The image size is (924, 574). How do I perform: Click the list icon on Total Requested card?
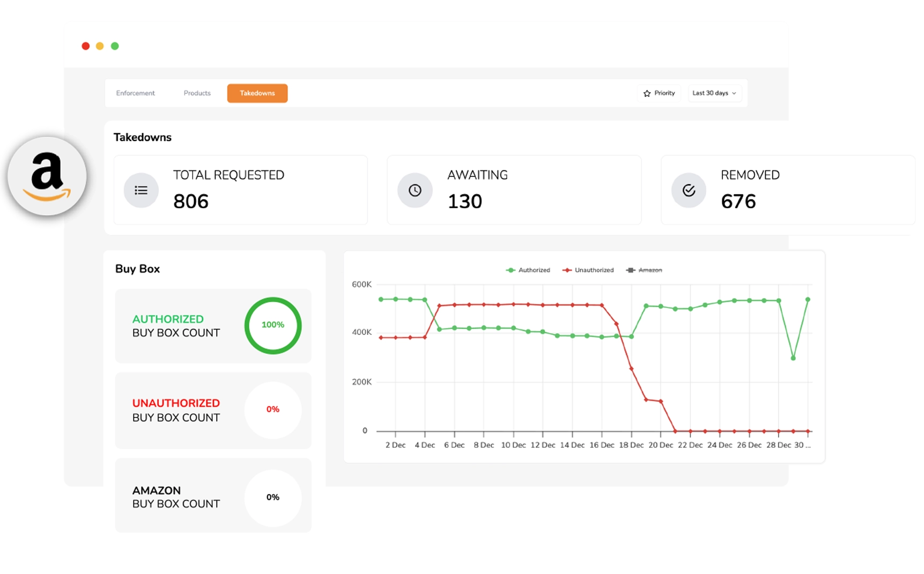(x=141, y=190)
